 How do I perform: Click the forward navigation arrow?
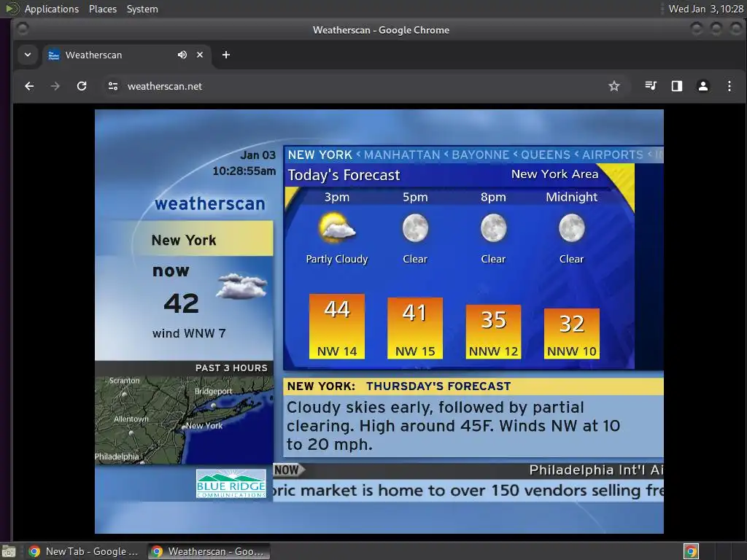[x=55, y=86]
